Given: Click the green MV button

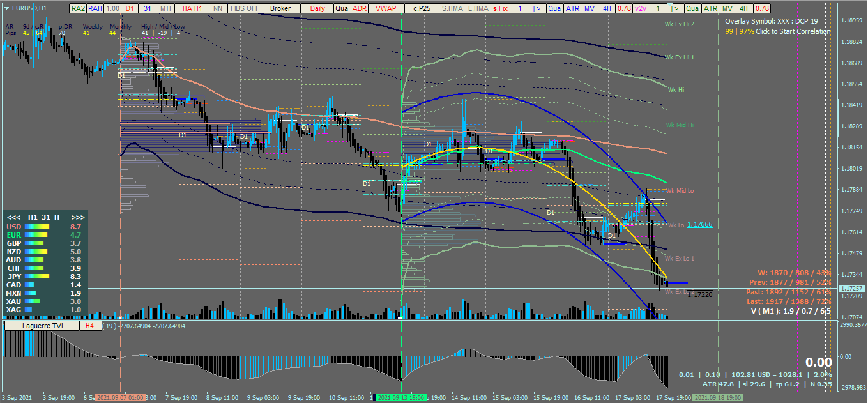Looking at the screenshot, I should point(727,8).
